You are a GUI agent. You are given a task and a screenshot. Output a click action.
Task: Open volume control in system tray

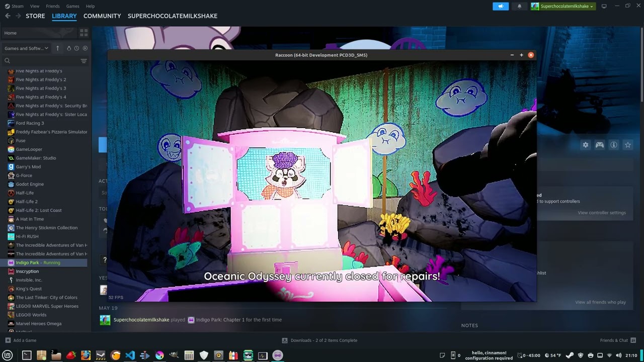[x=619, y=355]
